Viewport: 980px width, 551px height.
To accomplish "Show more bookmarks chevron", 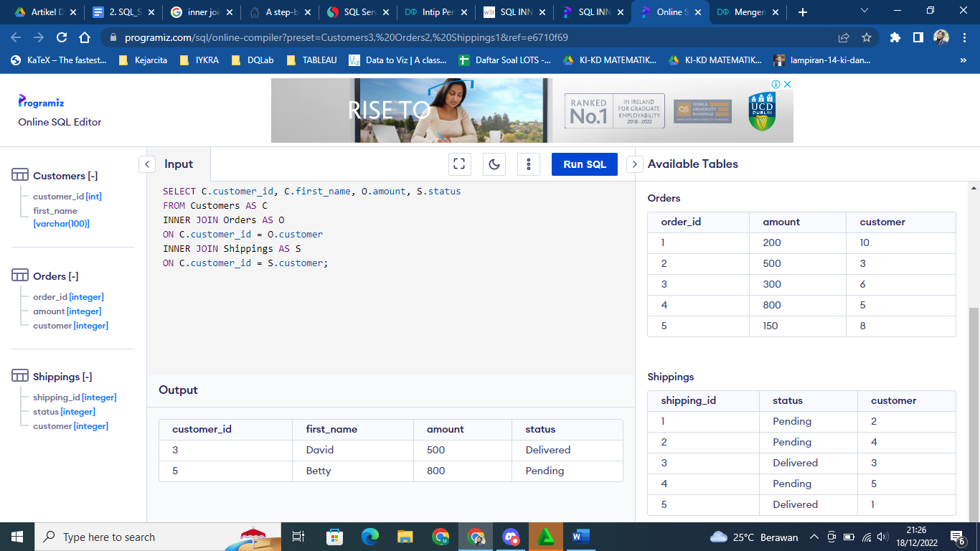I will point(963,60).
